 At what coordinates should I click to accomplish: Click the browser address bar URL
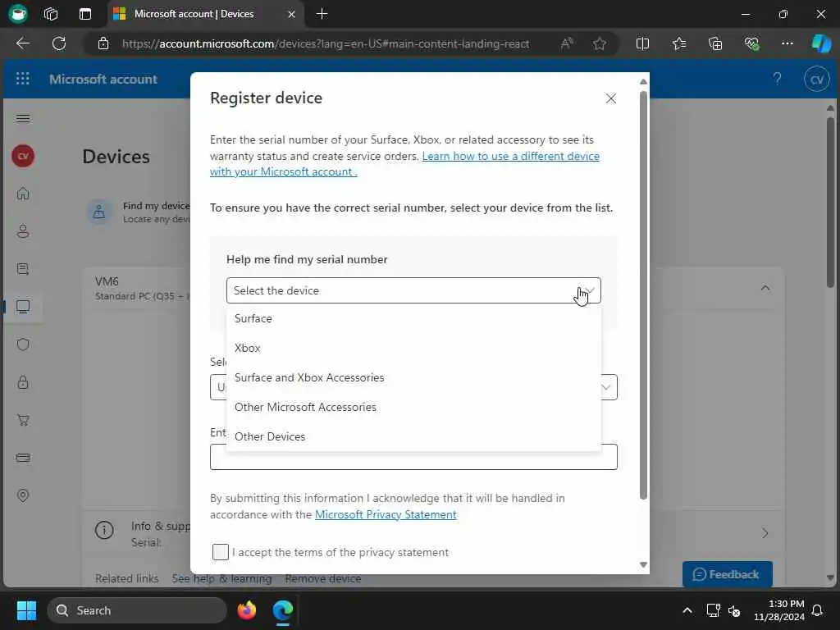[x=325, y=43]
